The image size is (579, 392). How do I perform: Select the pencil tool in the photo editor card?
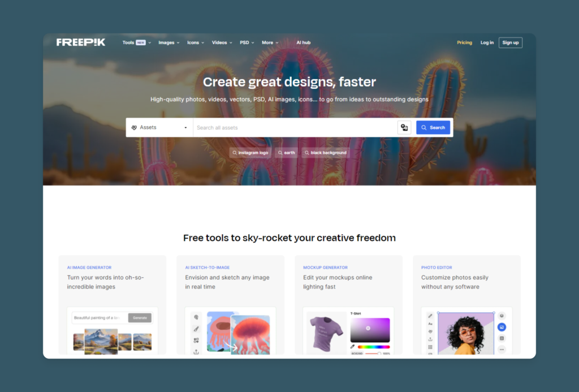(x=430, y=315)
